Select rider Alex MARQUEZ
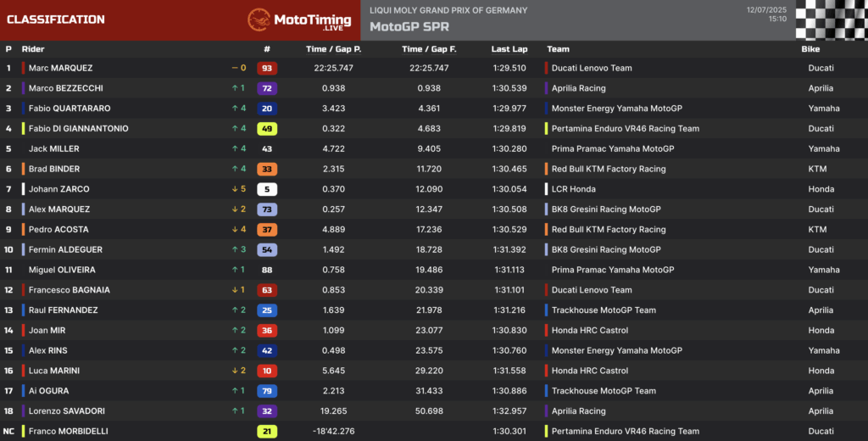This screenshot has height=441, width=868. pos(59,209)
